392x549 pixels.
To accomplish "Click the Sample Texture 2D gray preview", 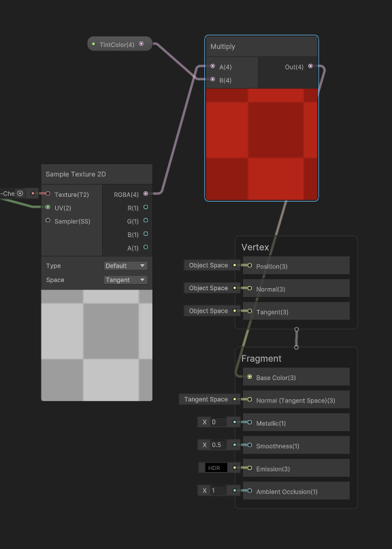I will point(97,345).
